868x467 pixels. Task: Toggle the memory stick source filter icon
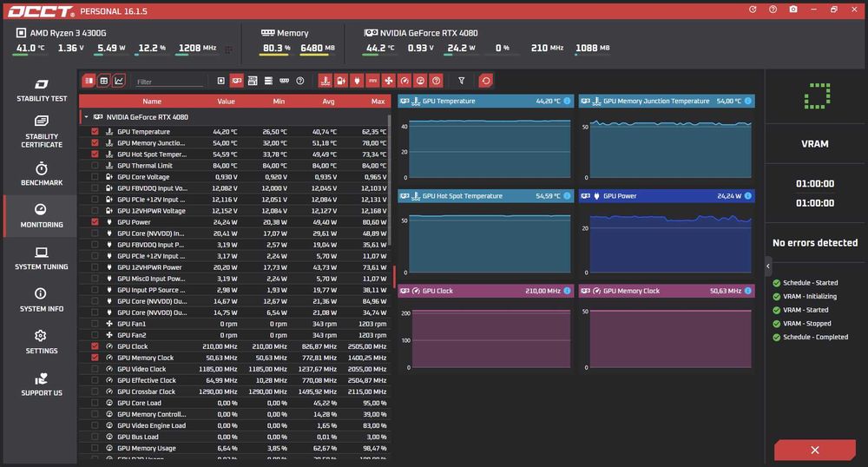pos(284,81)
